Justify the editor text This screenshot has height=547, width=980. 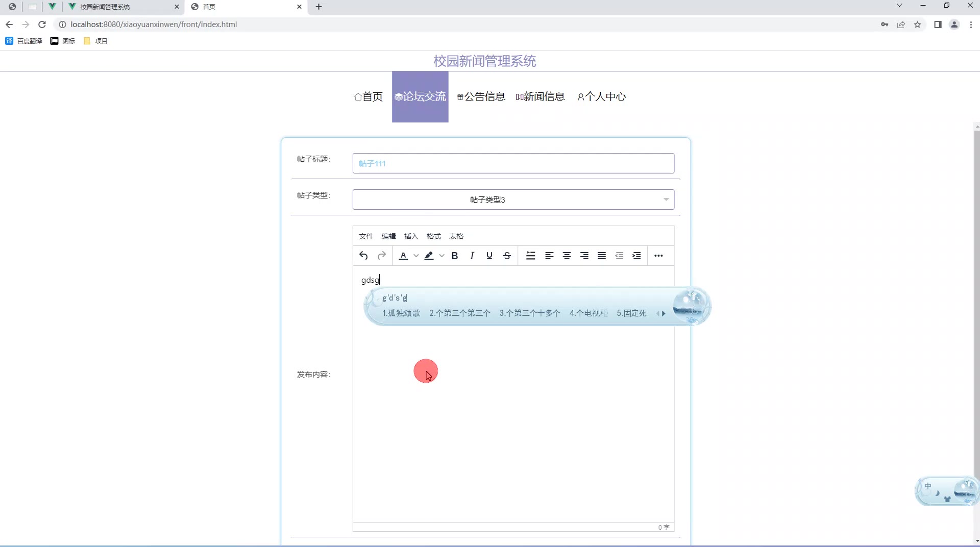tap(602, 256)
